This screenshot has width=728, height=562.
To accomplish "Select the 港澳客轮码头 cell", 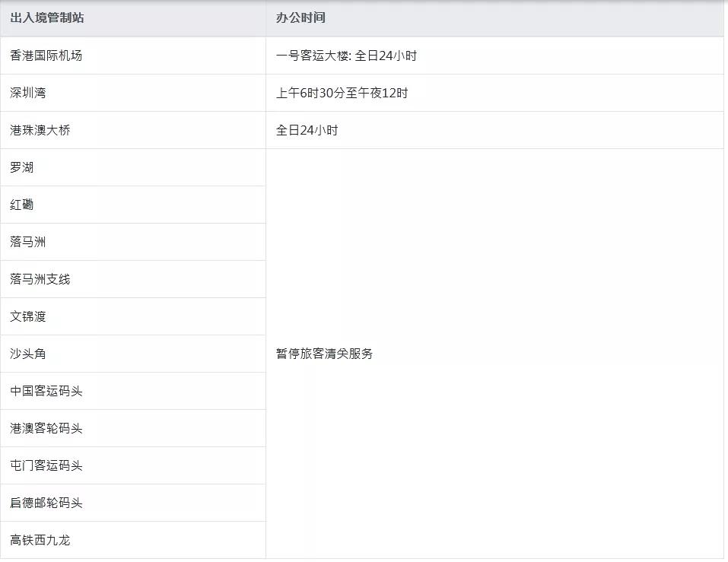I will [46, 428].
